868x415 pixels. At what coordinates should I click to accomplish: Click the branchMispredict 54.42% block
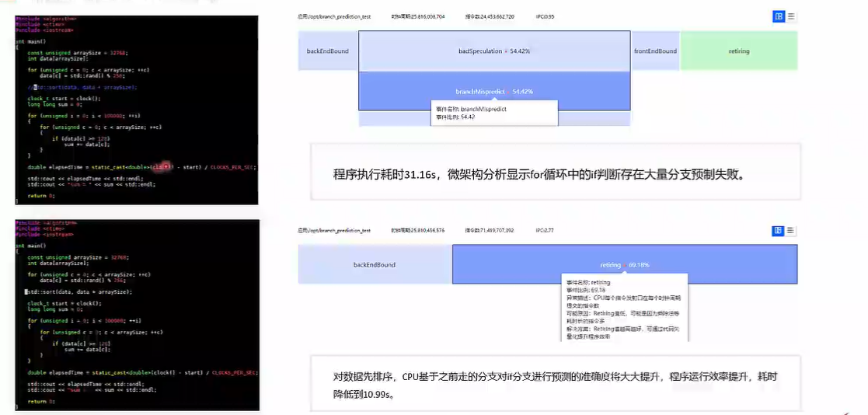pos(494,91)
